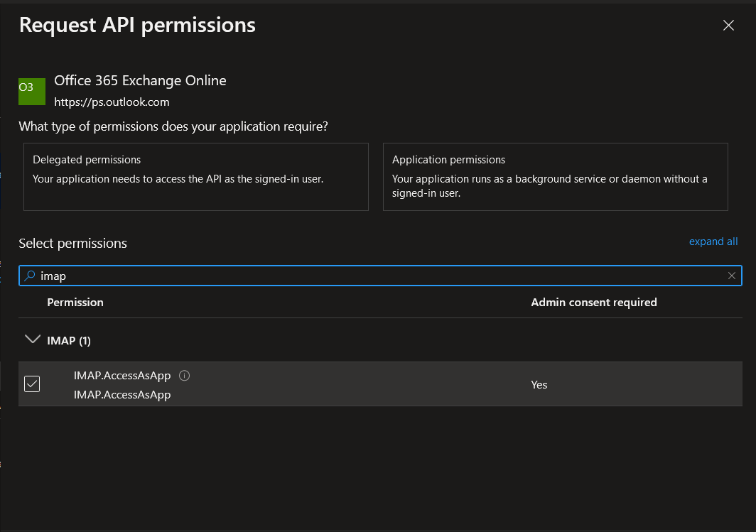
Task: Click the Office 365 Exchange Online title
Action: click(x=140, y=80)
